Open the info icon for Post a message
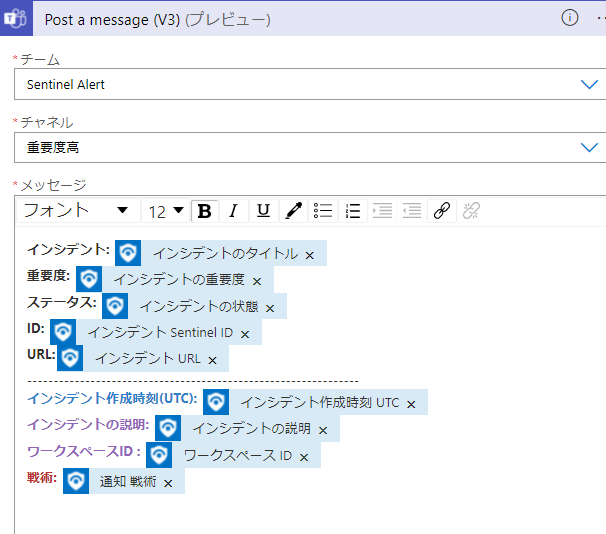This screenshot has width=606, height=534. coord(570,18)
